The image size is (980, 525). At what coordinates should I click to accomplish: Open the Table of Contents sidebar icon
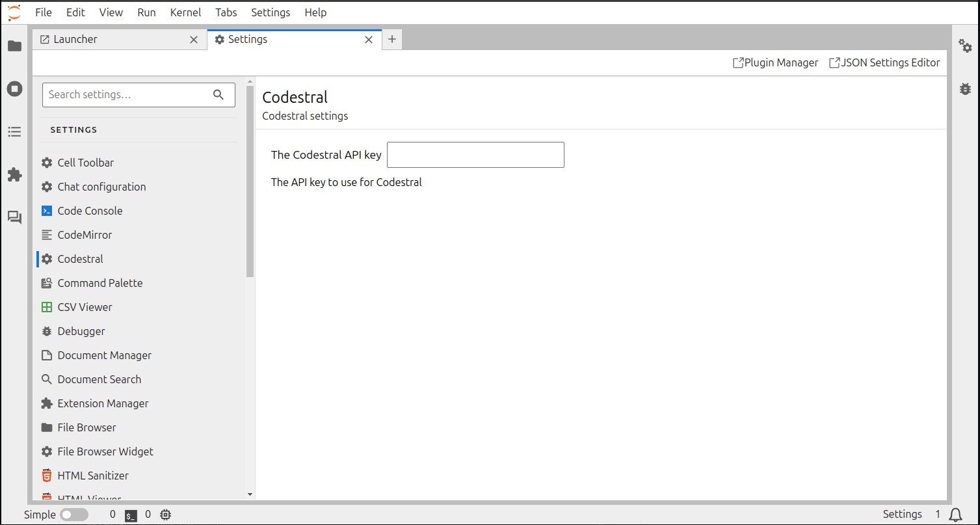(x=14, y=132)
